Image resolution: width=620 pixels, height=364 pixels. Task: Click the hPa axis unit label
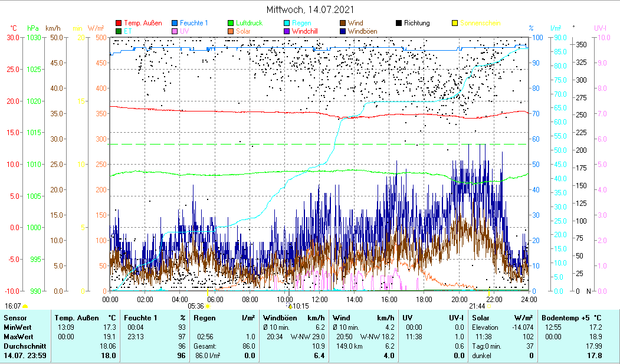34,28
